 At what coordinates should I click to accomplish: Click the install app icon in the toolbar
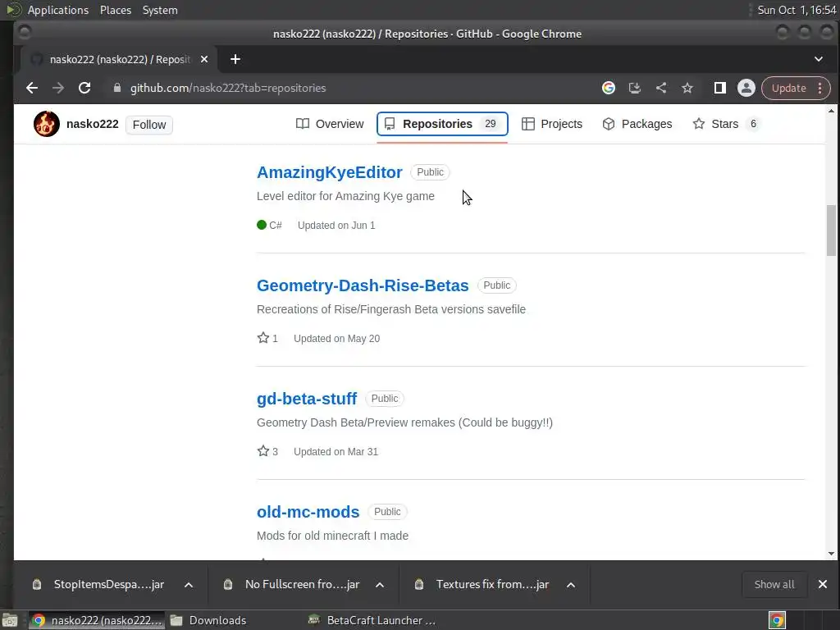coord(635,88)
